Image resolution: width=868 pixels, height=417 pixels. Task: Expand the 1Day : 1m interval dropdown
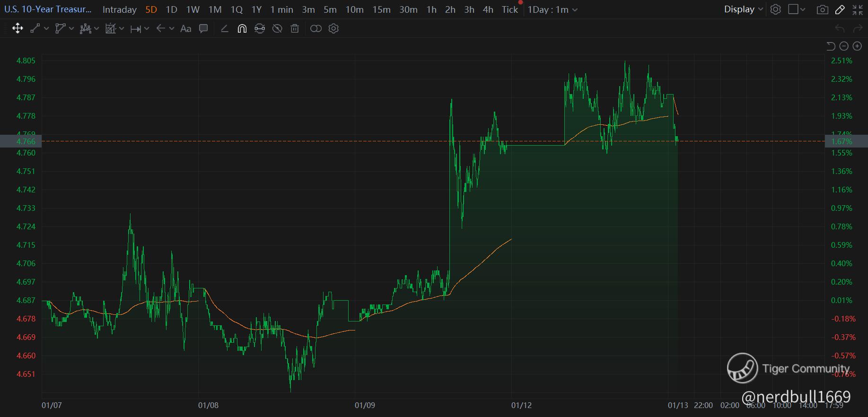pos(552,9)
